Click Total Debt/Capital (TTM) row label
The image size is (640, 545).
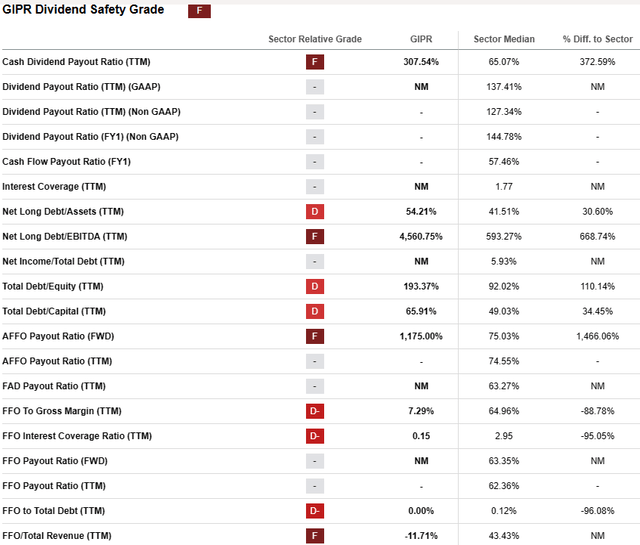[54, 311]
